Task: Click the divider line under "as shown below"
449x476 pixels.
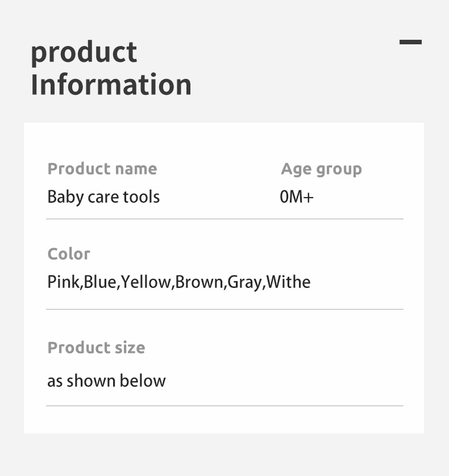Action: (x=224, y=406)
